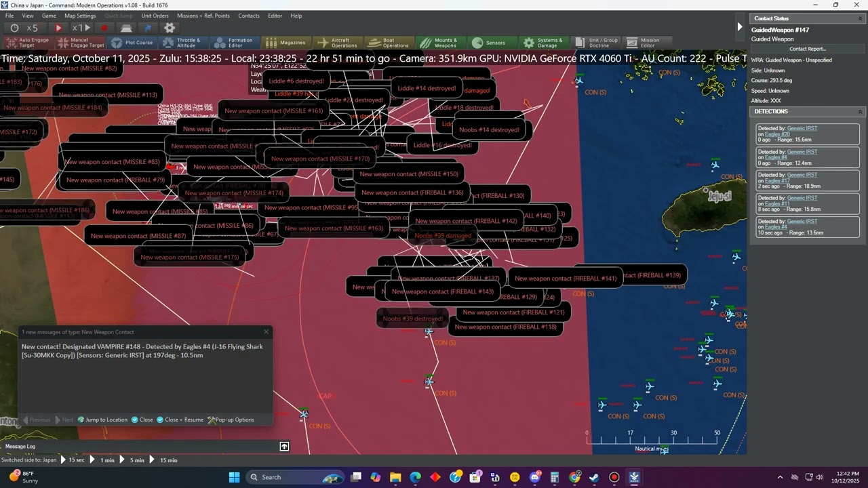Open the Eagles #17 detection link
Image resolution: width=868 pixels, height=488 pixels.
[777, 180]
